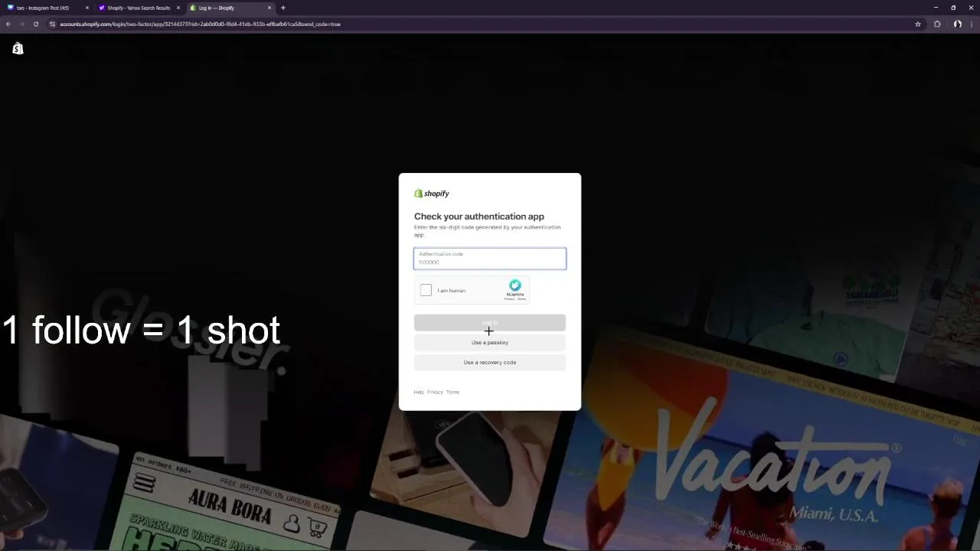Select the Log in — Shopify tab
This screenshot has width=980, height=551.
click(230, 8)
